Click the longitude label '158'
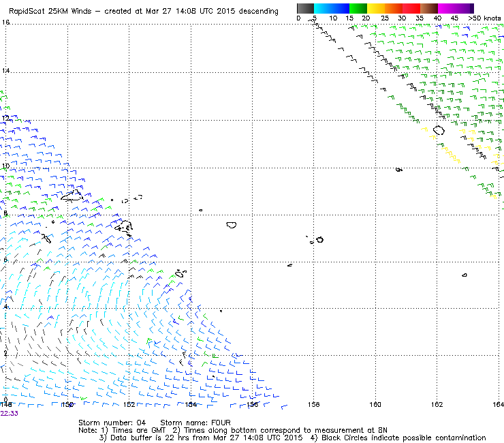 tap(314, 404)
